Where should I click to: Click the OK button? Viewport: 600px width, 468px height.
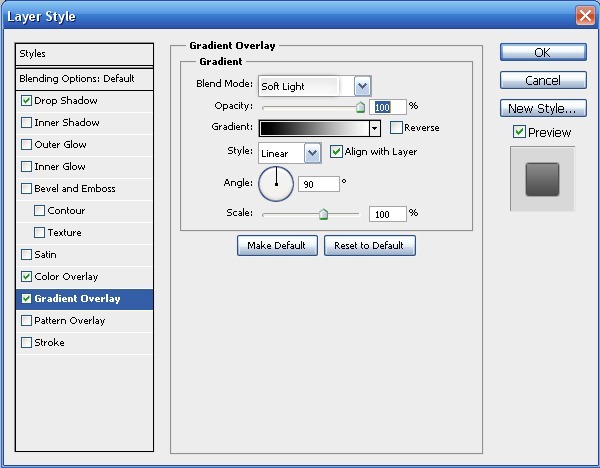click(x=542, y=52)
